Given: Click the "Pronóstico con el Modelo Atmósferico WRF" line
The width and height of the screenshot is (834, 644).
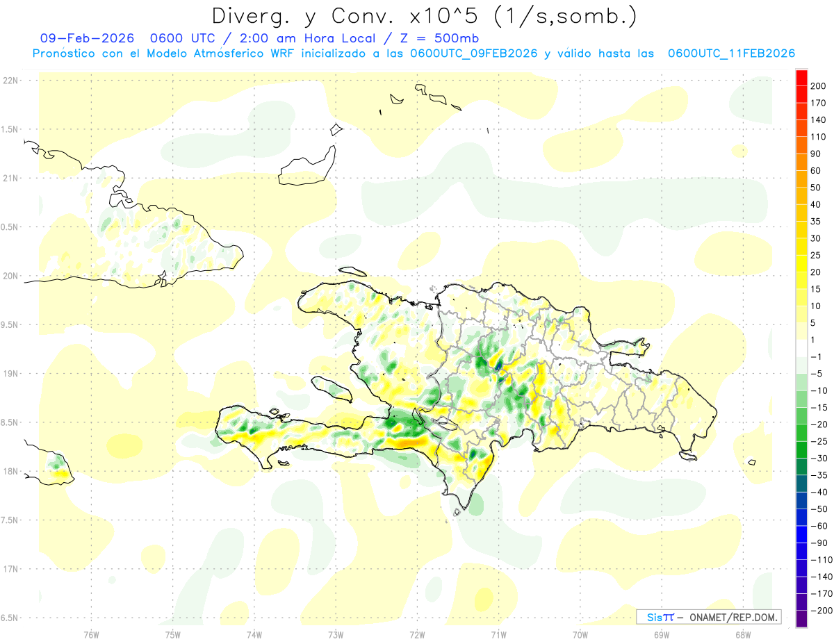Looking at the screenshot, I should 163,53.
